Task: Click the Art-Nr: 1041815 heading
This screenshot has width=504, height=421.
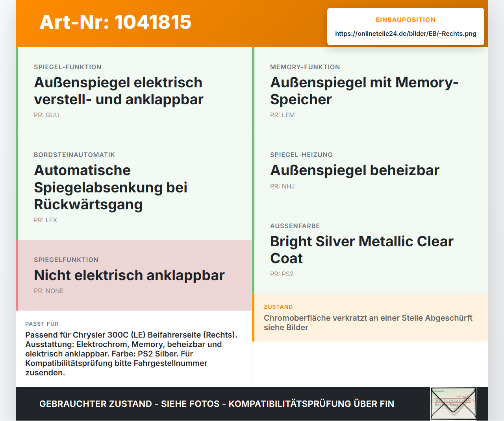Action: click(115, 22)
